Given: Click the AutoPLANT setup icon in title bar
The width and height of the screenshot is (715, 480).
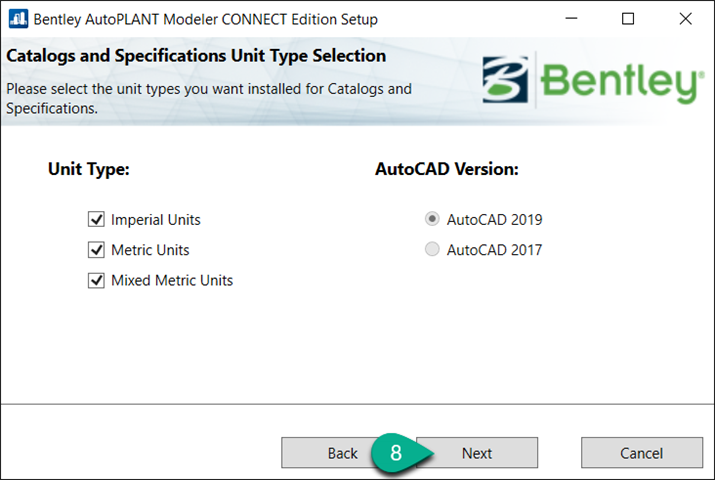Looking at the screenshot, I should coord(17,19).
